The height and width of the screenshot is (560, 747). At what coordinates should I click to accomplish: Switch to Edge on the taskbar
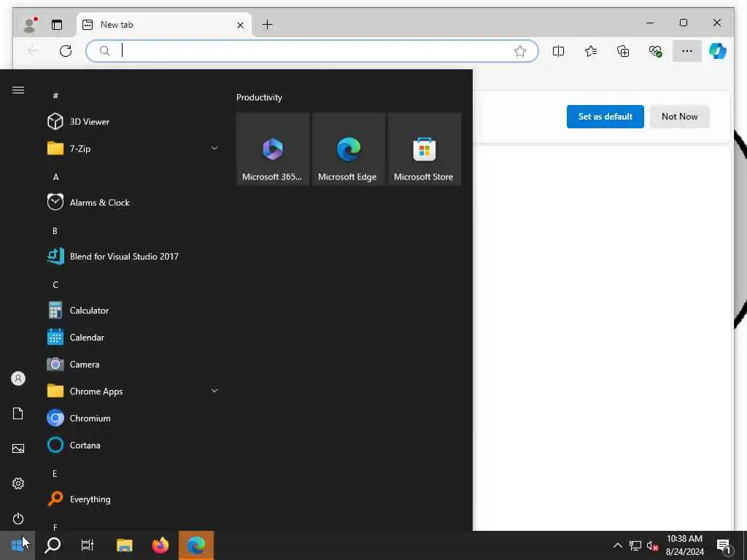pos(196,545)
